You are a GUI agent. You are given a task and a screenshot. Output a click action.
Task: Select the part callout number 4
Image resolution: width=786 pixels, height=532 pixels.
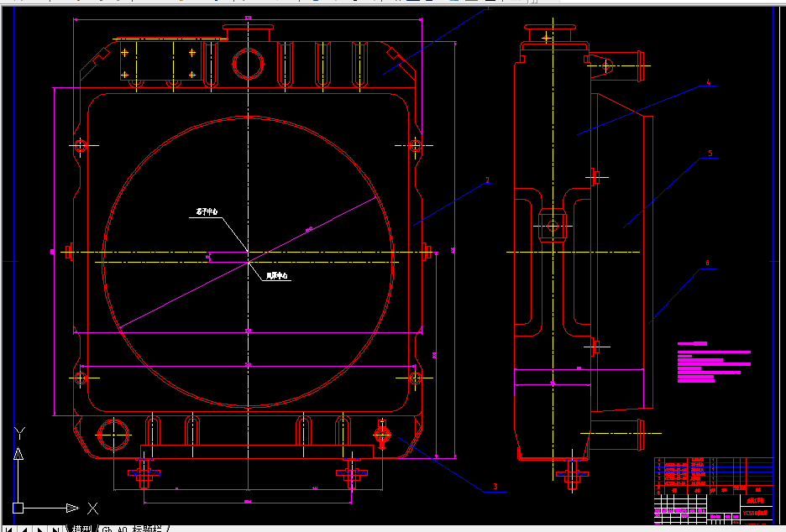coord(708,82)
